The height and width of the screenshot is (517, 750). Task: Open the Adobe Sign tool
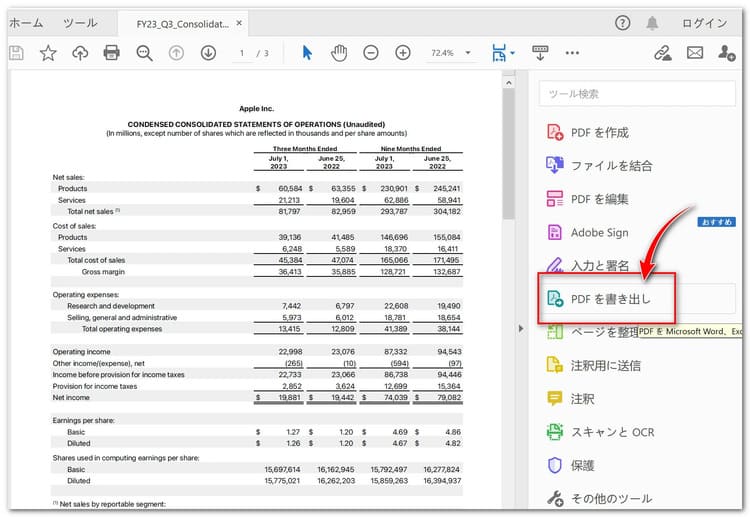[587, 232]
